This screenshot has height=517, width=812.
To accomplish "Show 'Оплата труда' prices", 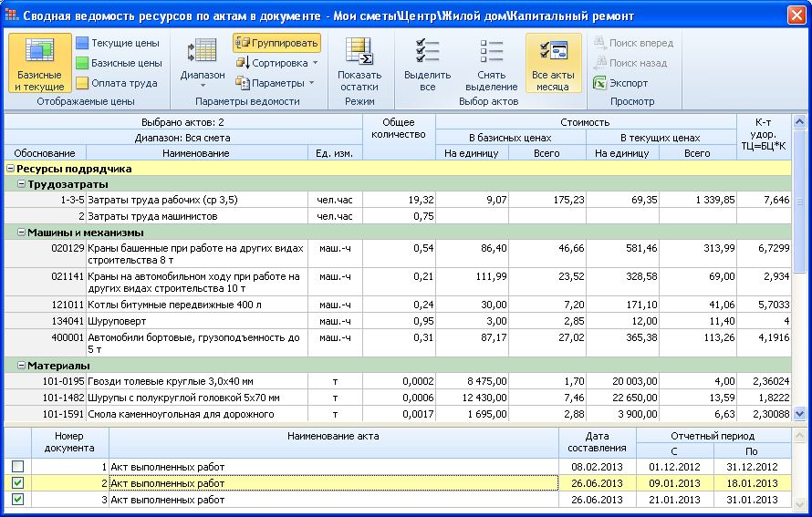I will (117, 83).
